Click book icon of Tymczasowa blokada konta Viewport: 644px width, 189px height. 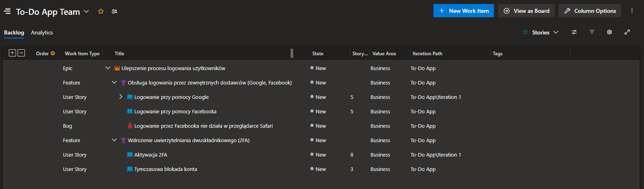tap(130, 169)
